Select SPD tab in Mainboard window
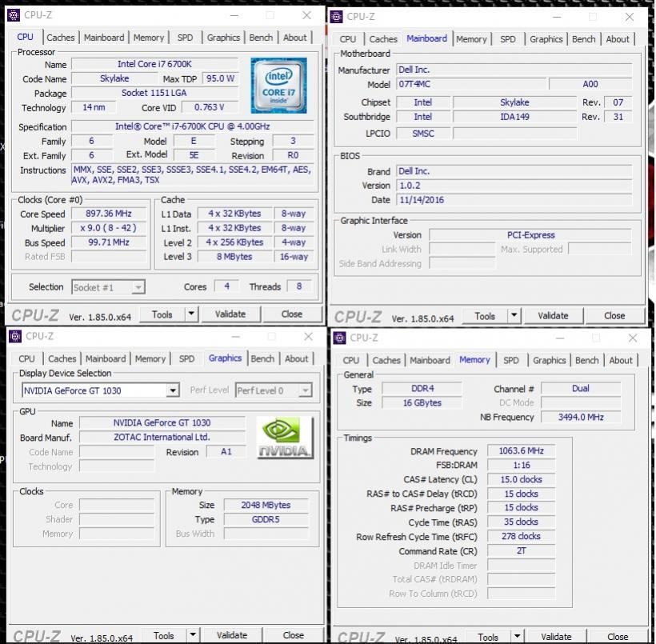The width and height of the screenshot is (656, 644). pyautogui.click(x=508, y=39)
